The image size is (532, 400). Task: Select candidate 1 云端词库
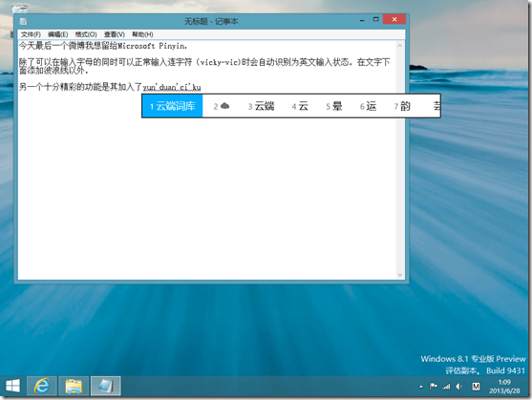point(172,106)
